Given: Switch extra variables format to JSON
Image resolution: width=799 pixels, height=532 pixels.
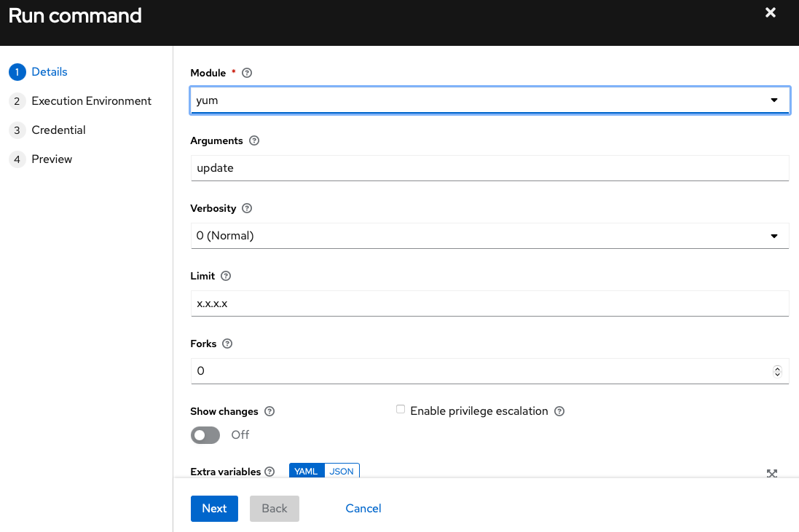Looking at the screenshot, I should coord(342,472).
